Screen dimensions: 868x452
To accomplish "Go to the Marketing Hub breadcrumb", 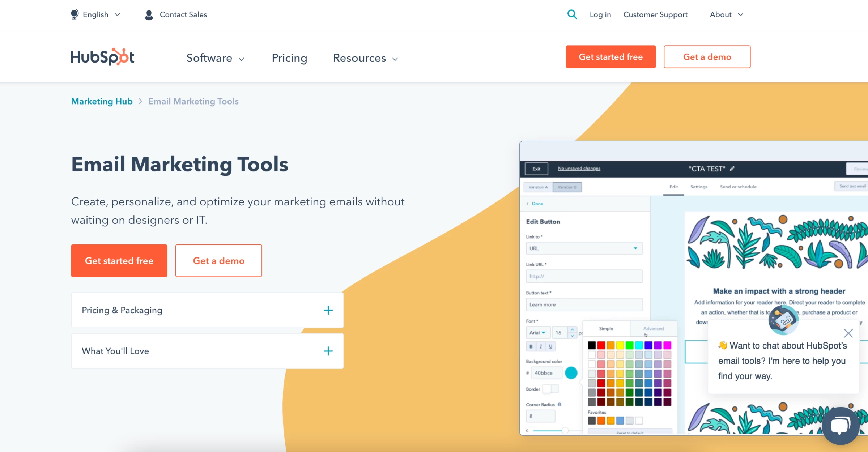I will 102,101.
